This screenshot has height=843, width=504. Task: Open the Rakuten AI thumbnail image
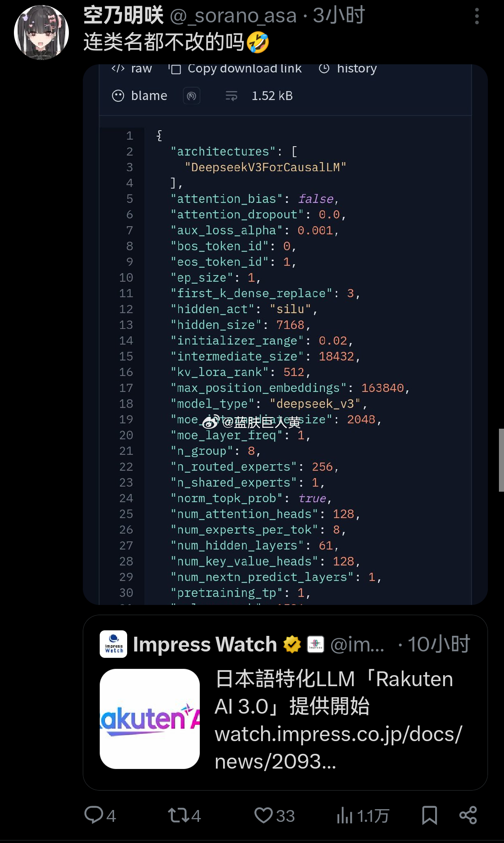click(x=150, y=719)
